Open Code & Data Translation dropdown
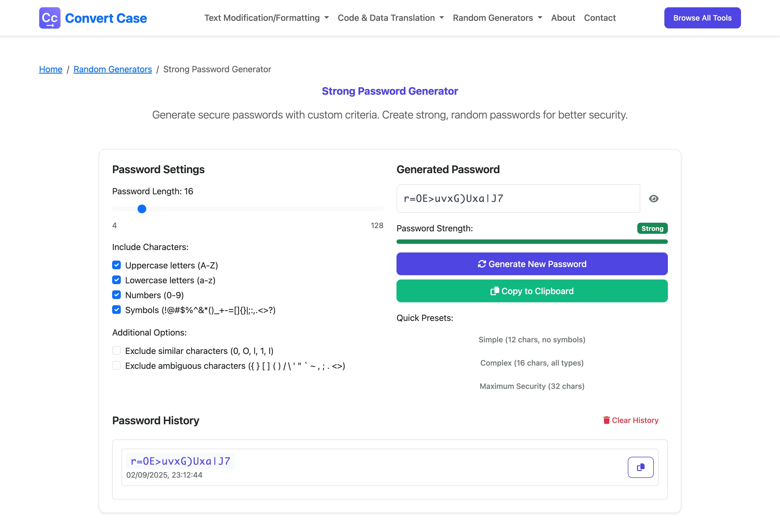The image size is (780, 532). coord(390,18)
